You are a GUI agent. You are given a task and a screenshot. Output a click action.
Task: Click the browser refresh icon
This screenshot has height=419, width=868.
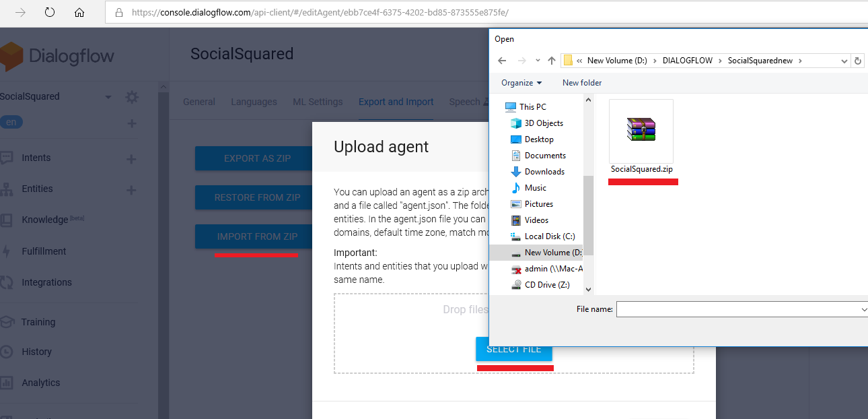pos(50,12)
